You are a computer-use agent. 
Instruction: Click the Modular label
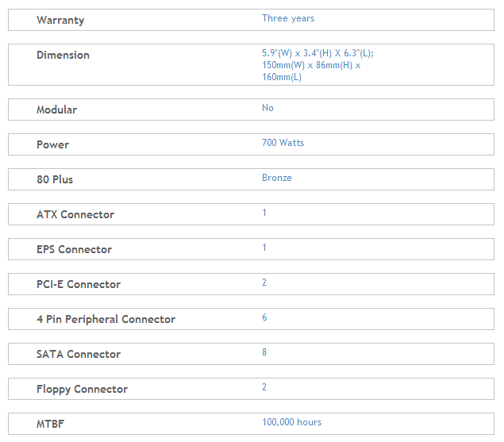56,110
